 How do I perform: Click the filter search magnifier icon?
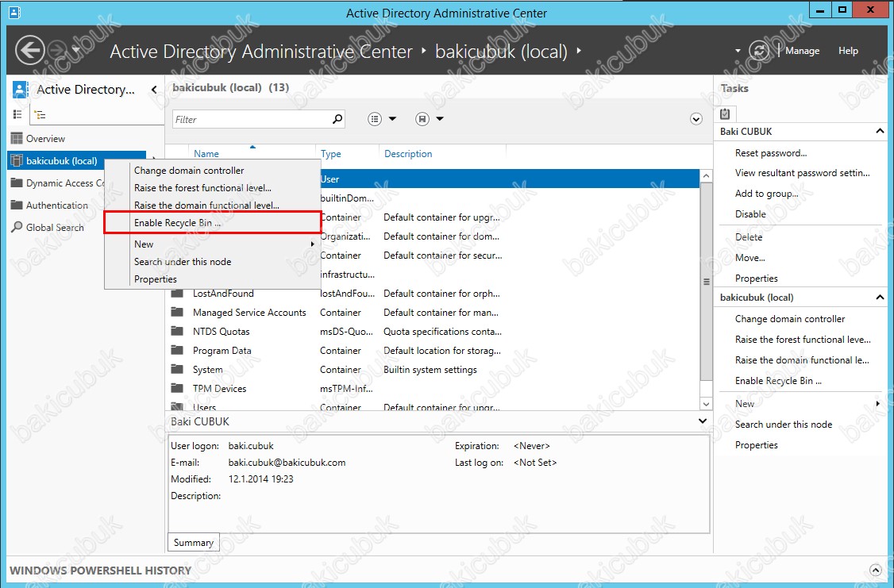tap(337, 118)
